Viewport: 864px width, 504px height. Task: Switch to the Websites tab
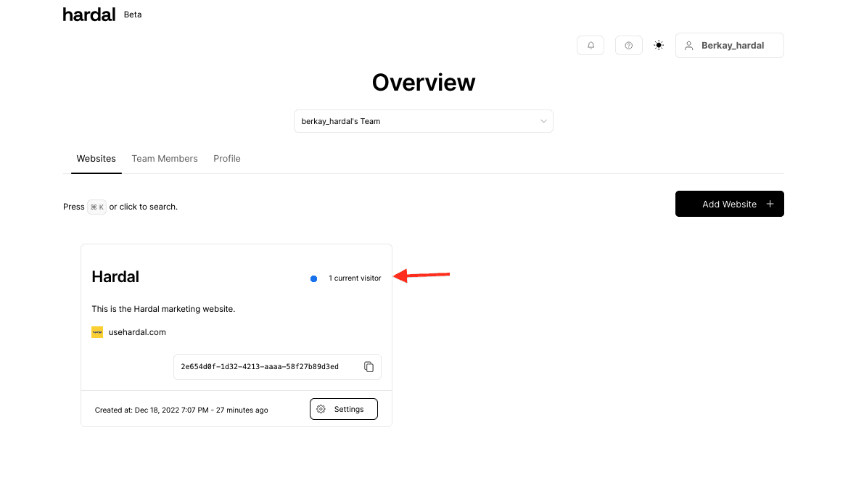[x=96, y=159]
